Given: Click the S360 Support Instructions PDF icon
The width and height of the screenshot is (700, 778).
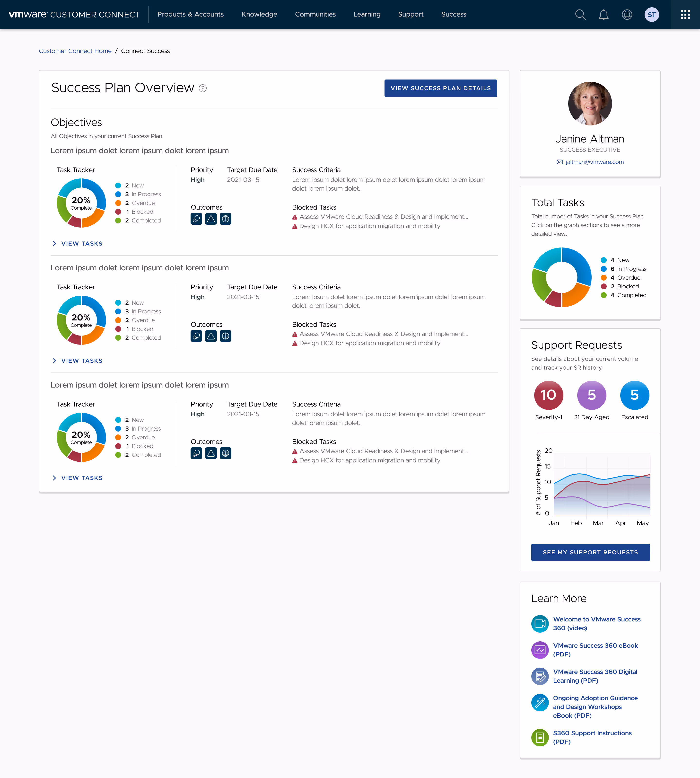Looking at the screenshot, I should (x=540, y=737).
